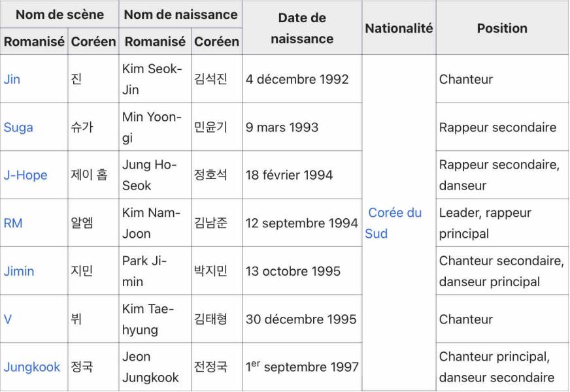Open the Jungkook link
570x392 pixels.
pyautogui.click(x=32, y=367)
